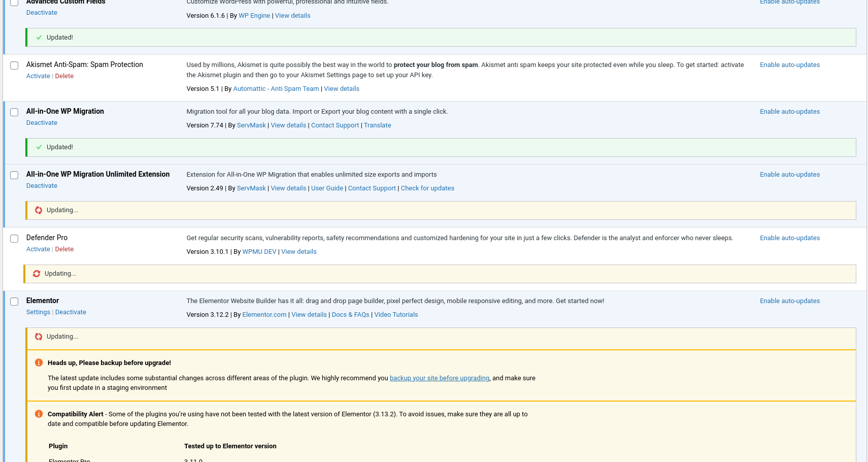Image resolution: width=868 pixels, height=462 pixels.
Task: Open Elementor Settings link
Action: pyautogui.click(x=38, y=312)
